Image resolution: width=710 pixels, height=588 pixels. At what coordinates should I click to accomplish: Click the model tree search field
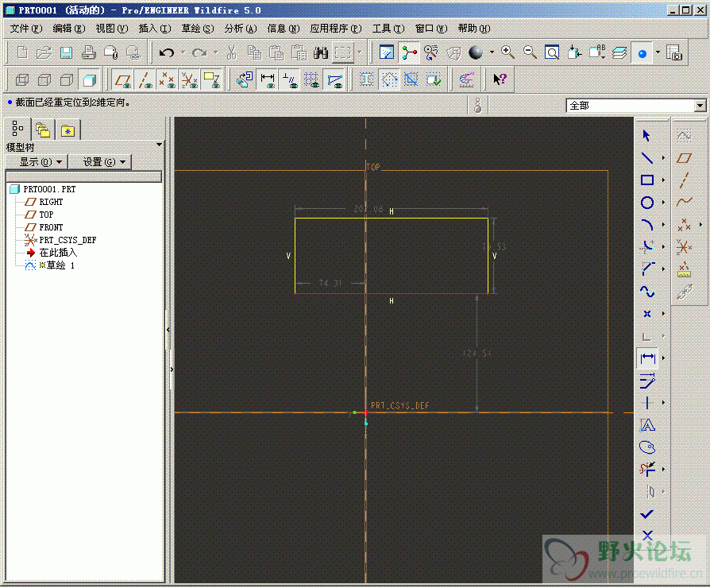tap(83, 176)
